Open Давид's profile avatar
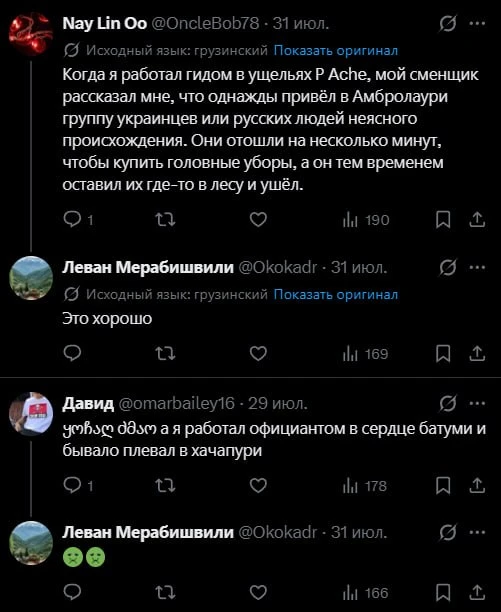The width and height of the screenshot is (501, 612). [31, 413]
